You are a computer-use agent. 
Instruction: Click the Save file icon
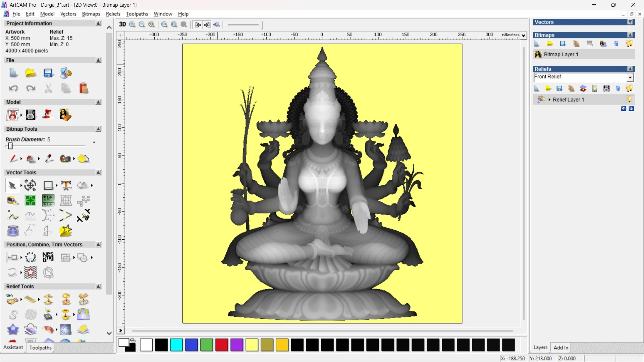coord(48,73)
